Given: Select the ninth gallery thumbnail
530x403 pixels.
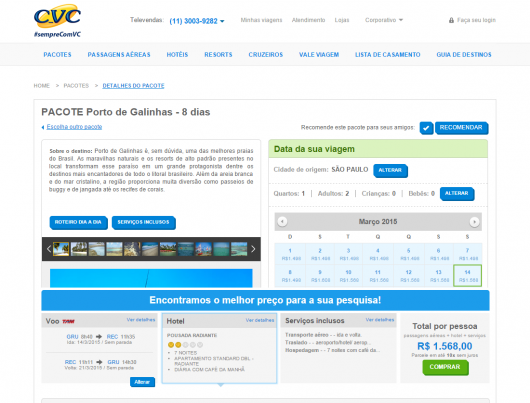Looking at the screenshot, I should point(203,249).
